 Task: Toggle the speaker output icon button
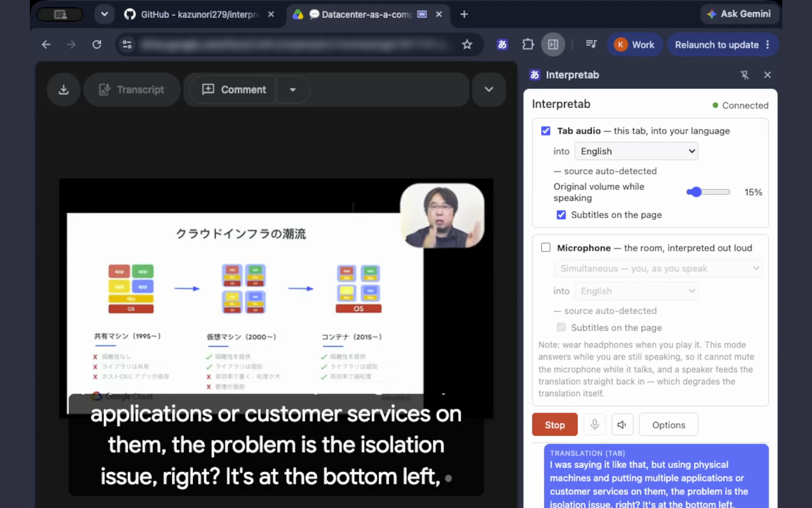coord(622,425)
